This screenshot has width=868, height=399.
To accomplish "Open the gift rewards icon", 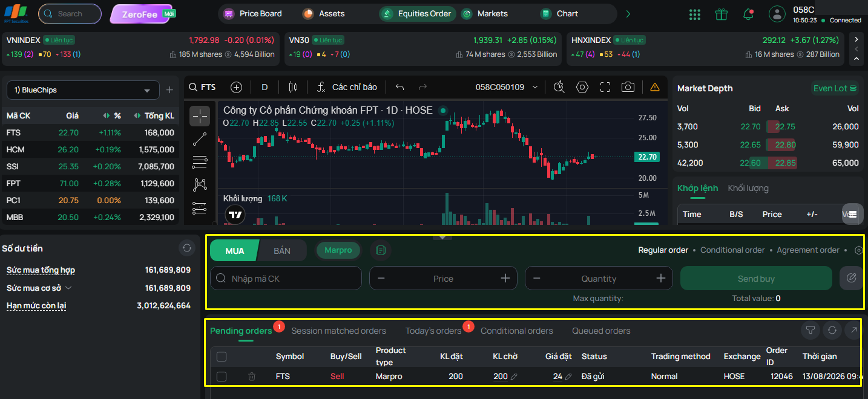I will [721, 14].
